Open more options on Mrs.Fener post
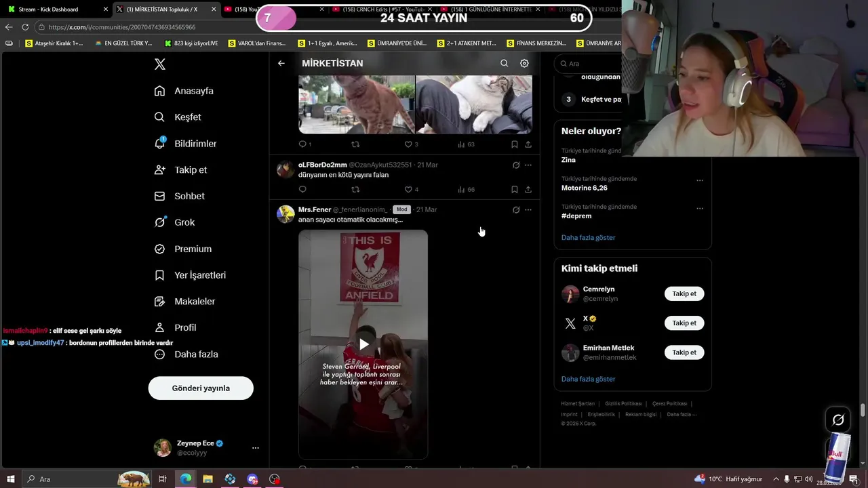This screenshot has height=488, width=868. [x=528, y=210]
